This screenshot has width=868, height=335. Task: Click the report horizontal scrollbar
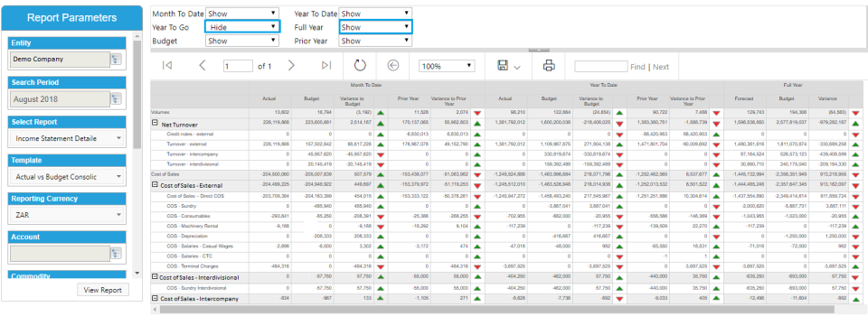(x=496, y=310)
